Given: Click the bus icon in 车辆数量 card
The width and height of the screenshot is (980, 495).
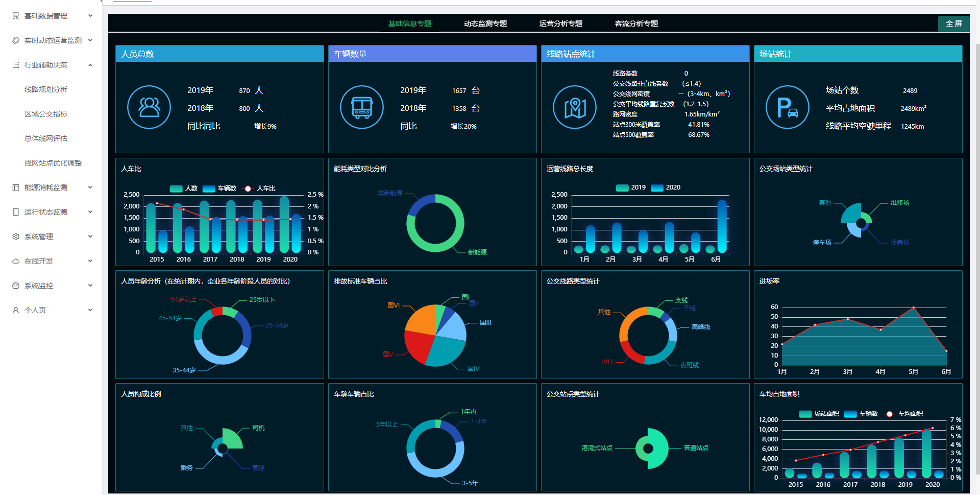Looking at the screenshot, I should pos(362,107).
